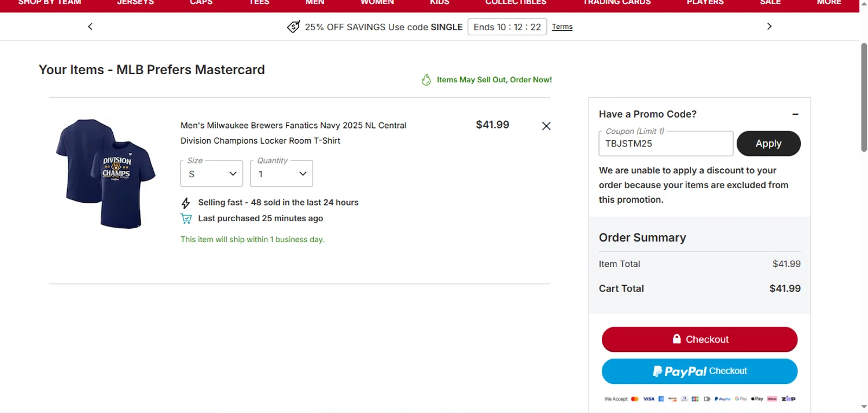
Task: Open the More menu
Action: point(829,3)
